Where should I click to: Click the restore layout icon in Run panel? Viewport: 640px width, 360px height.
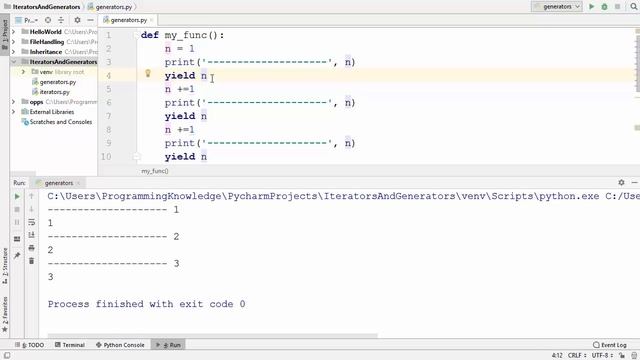pyautogui.click(x=17, y=239)
